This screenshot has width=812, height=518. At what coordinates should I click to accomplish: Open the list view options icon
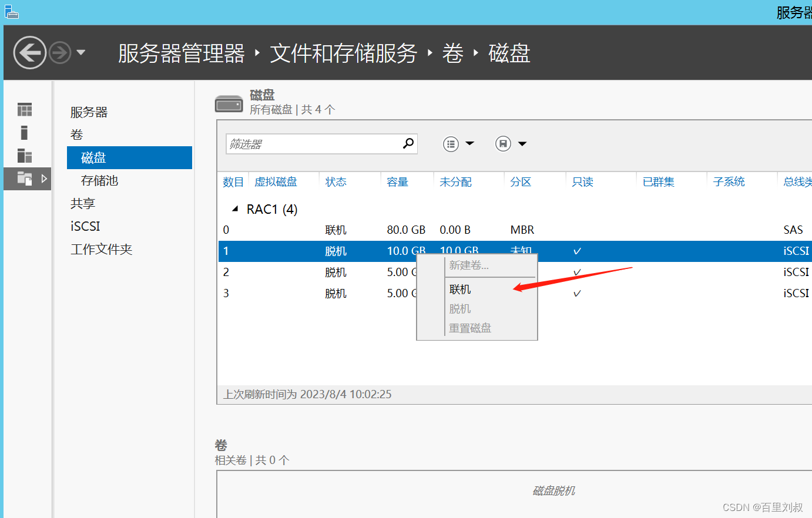click(x=451, y=144)
